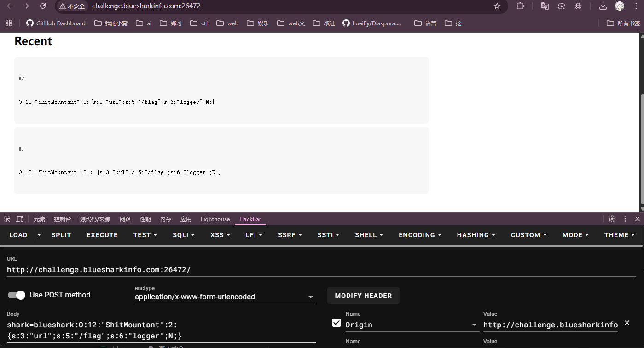Uncheck the Origin header checkbox

pos(337,323)
